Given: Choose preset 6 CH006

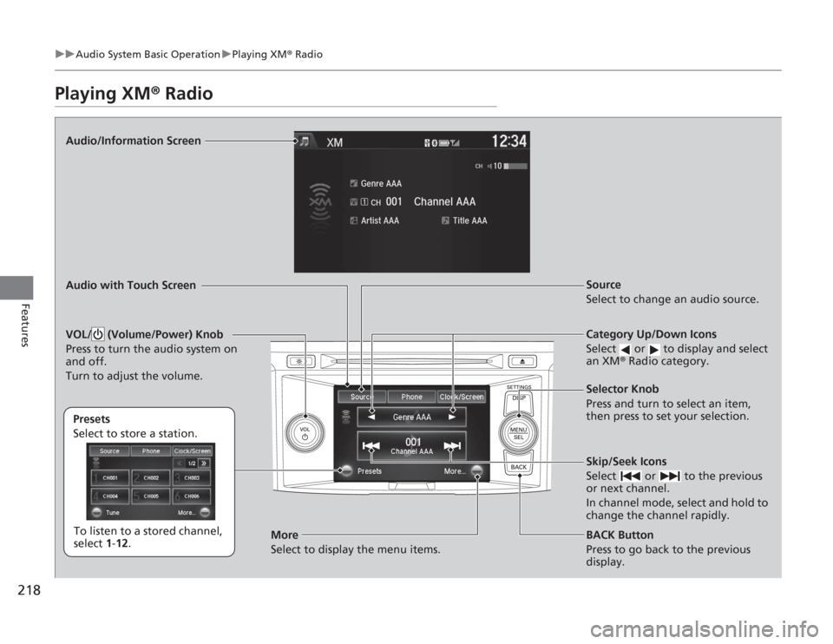Looking at the screenshot, I should coord(192,496).
